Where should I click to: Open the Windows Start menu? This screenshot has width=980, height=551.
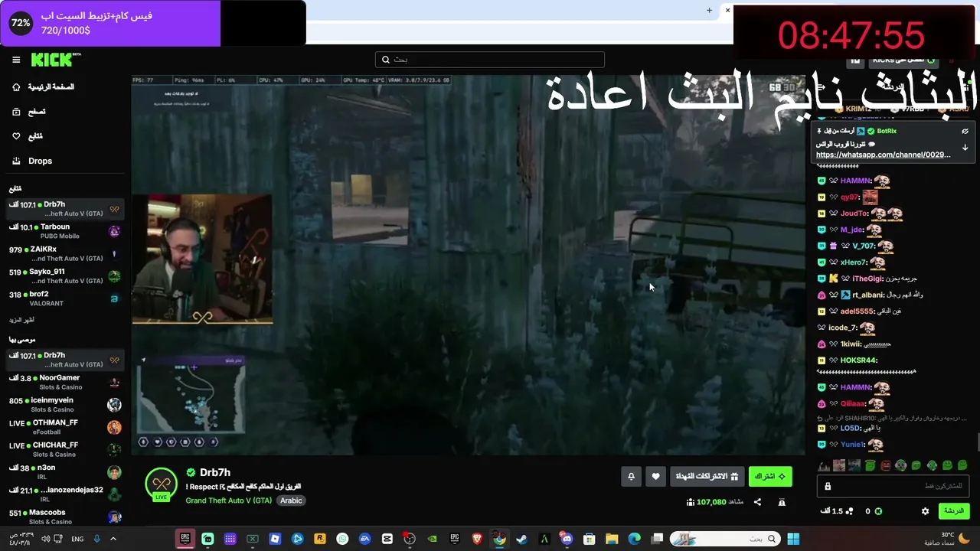click(793, 539)
